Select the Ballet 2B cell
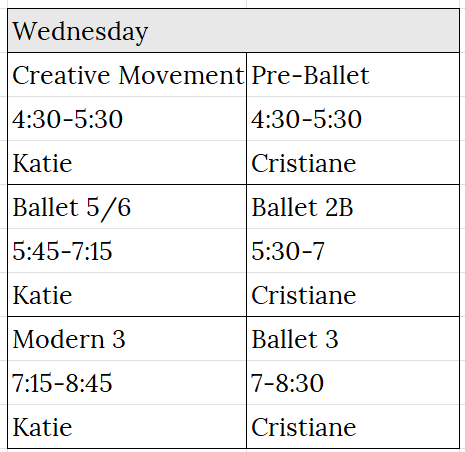The image size is (465, 452). pyautogui.click(x=353, y=207)
